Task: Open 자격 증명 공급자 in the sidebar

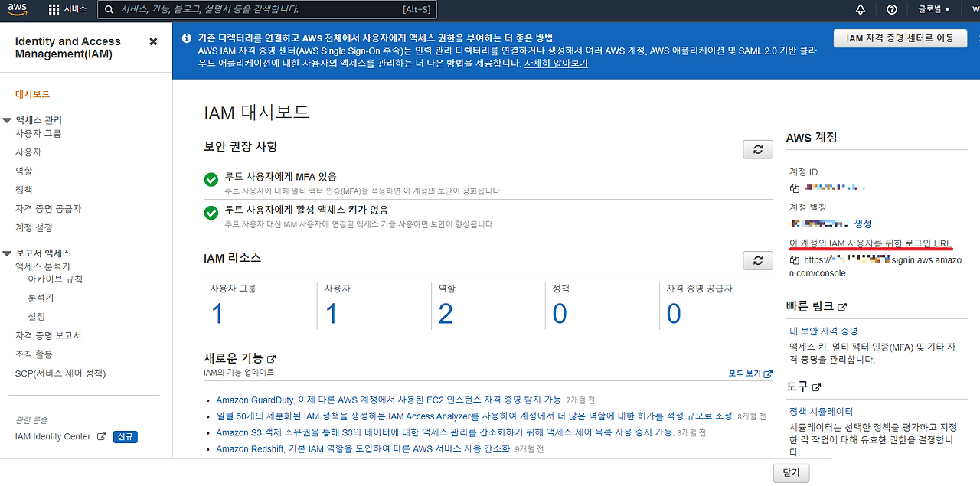Action: [x=48, y=208]
